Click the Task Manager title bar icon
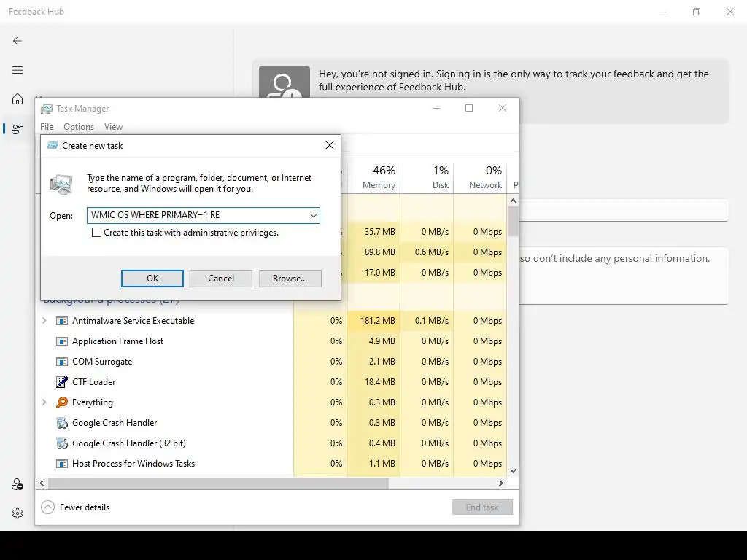This screenshot has width=747, height=560. tap(47, 109)
